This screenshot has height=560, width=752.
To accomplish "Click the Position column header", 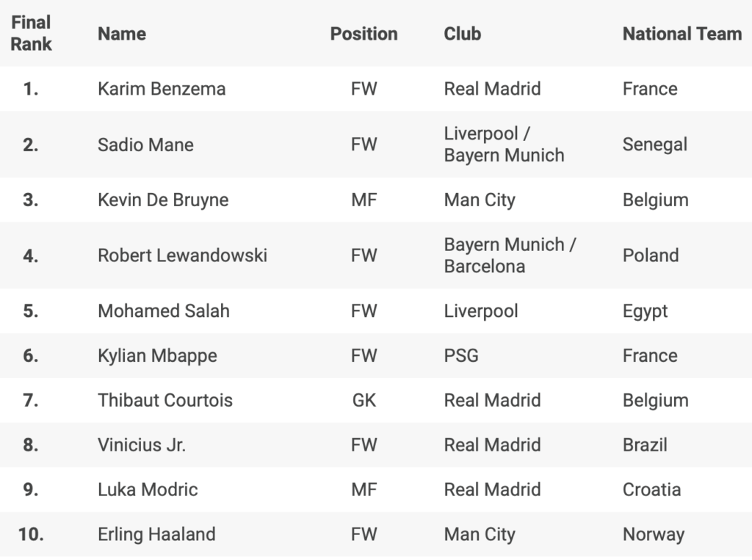I will point(364,34).
